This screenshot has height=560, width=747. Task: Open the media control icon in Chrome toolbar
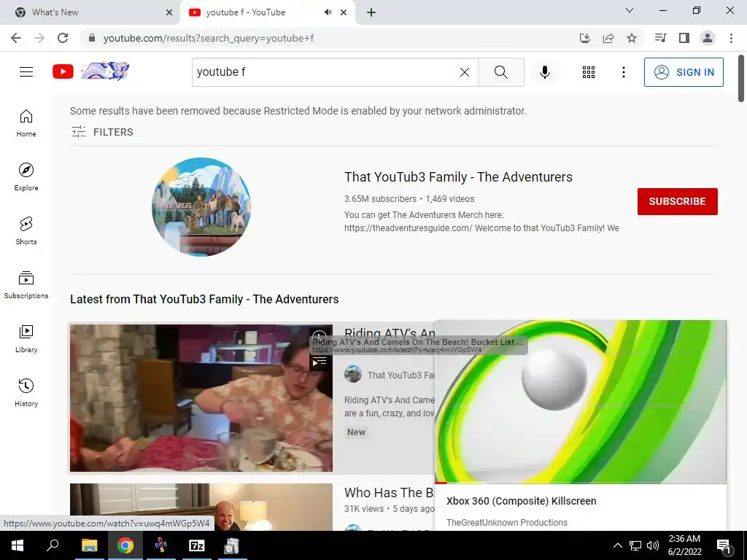(660, 38)
